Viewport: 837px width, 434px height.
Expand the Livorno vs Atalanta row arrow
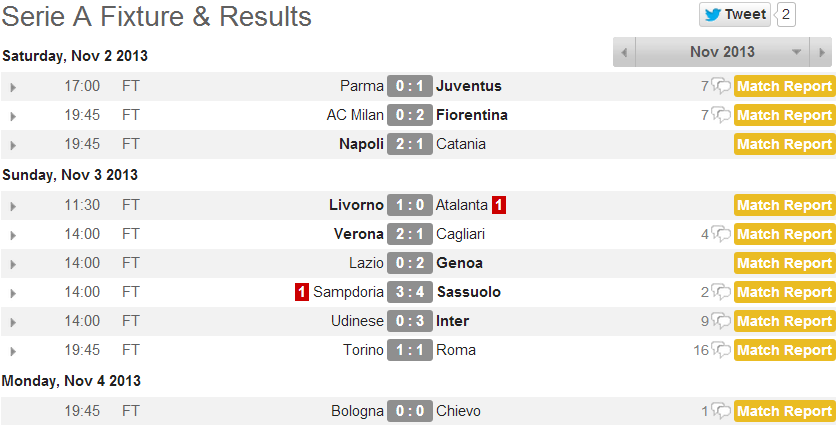(x=13, y=206)
